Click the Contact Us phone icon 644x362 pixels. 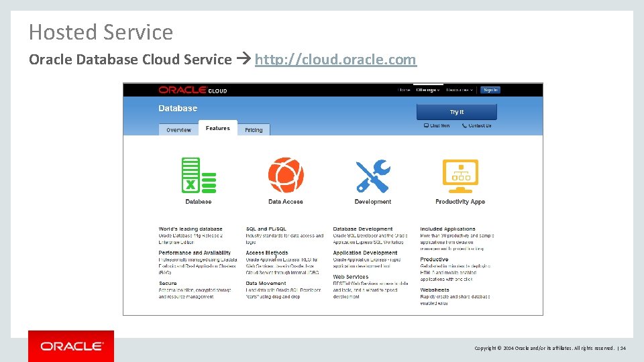(464, 125)
